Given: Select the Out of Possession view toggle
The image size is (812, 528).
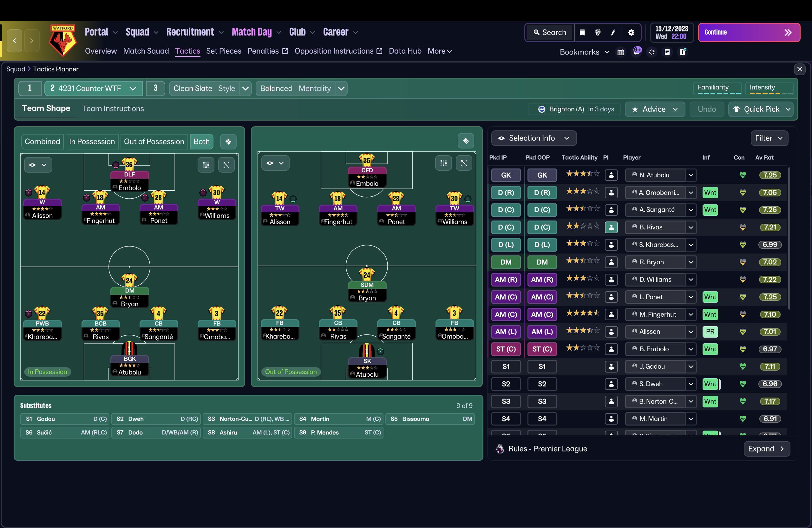Looking at the screenshot, I should tap(154, 142).
